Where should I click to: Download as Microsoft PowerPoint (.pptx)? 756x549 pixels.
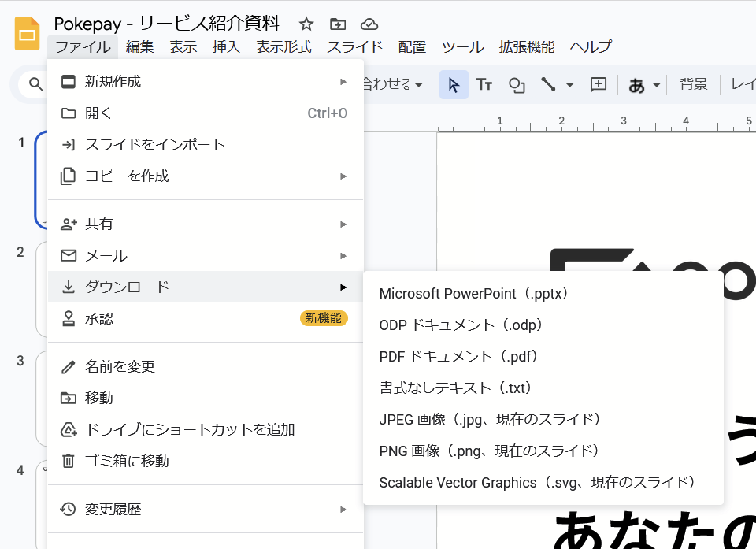click(474, 294)
